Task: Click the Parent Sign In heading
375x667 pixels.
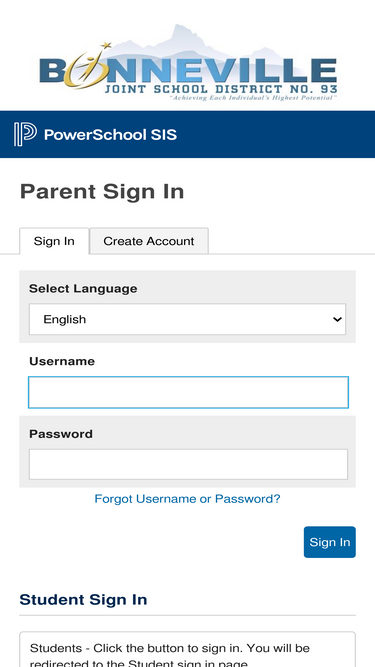Action: [x=102, y=191]
